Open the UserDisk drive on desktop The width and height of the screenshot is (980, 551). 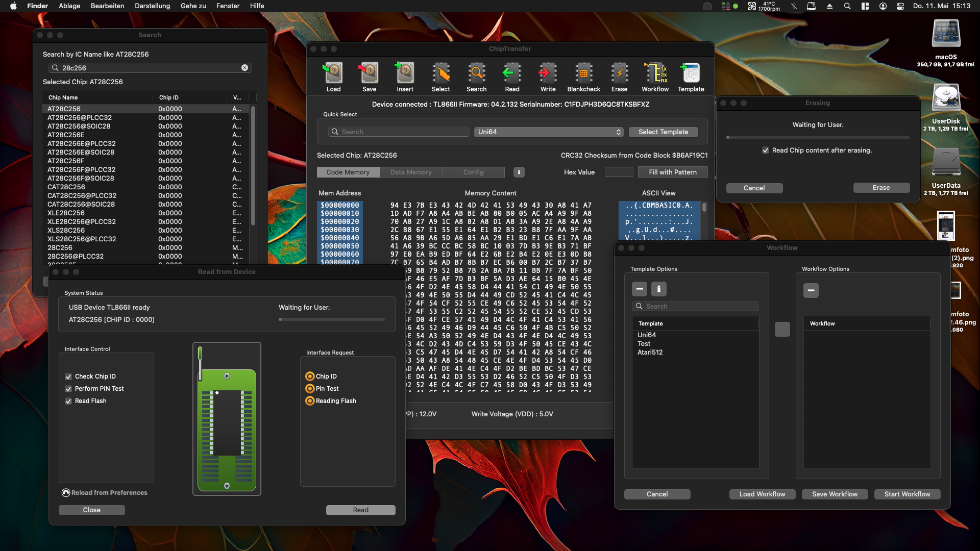[946, 98]
